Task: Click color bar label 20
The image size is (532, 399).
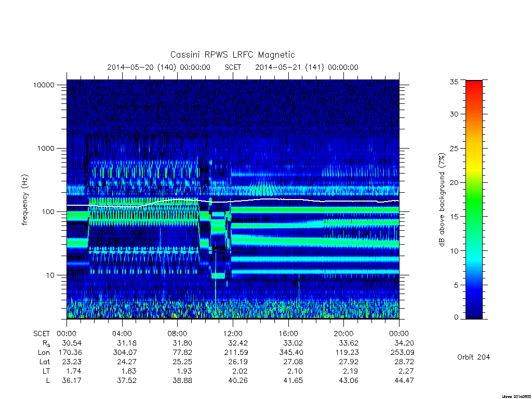Action: click(454, 182)
